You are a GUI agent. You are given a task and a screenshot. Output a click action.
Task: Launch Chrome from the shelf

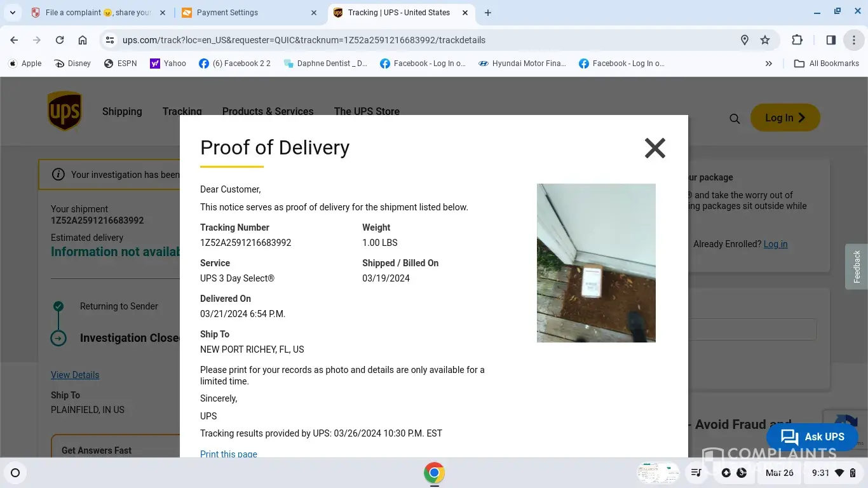(x=434, y=473)
